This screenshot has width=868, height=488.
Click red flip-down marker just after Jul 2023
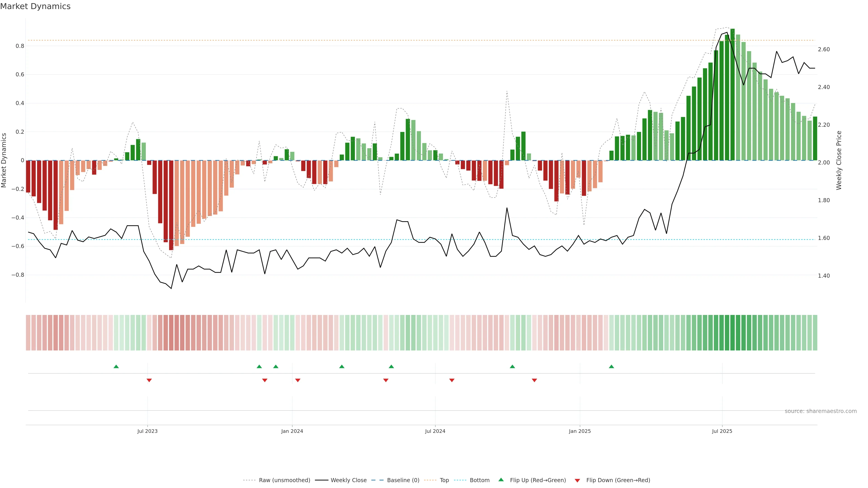pos(149,380)
